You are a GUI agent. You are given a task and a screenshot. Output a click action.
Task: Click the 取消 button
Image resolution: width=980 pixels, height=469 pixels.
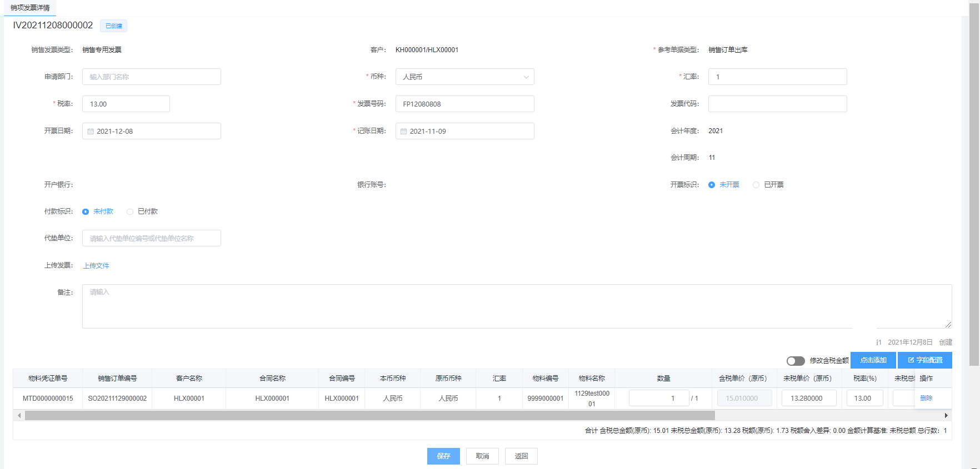[x=482, y=456]
